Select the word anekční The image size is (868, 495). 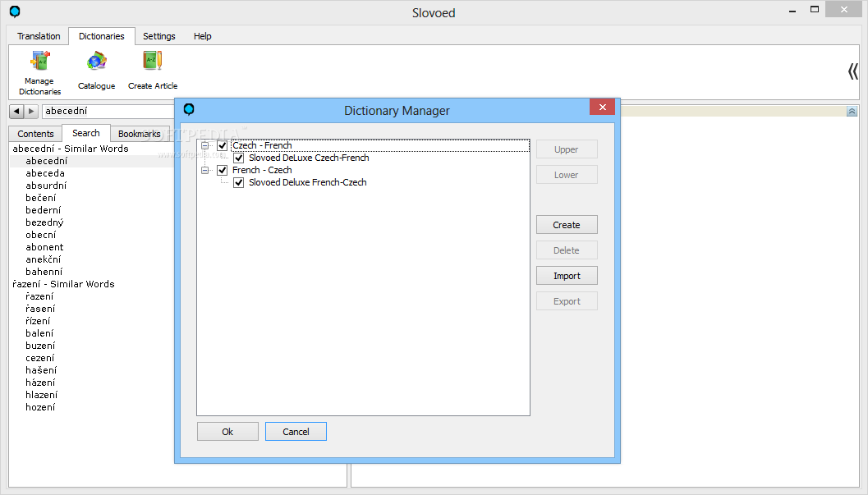tap(44, 259)
